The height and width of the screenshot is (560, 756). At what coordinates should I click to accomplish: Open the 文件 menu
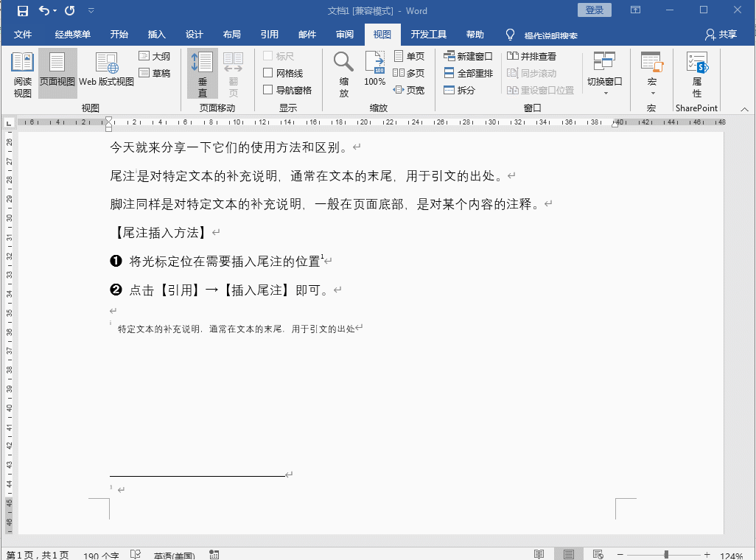(x=23, y=35)
